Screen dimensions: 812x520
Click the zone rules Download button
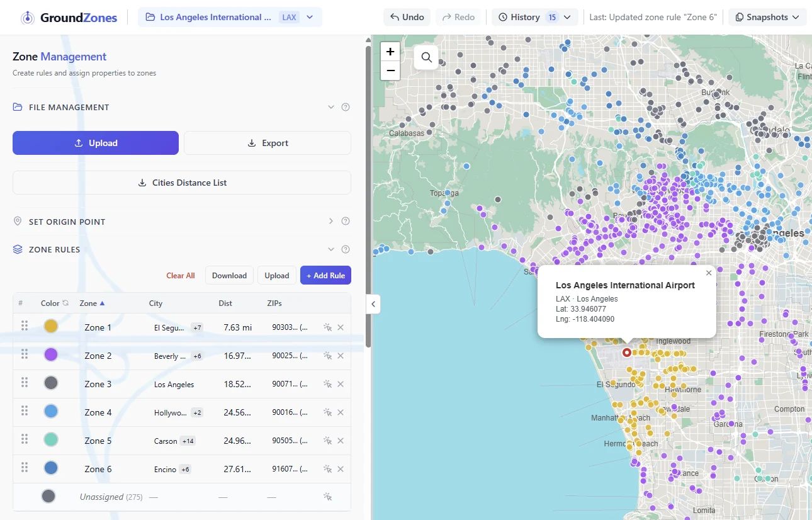pos(229,275)
